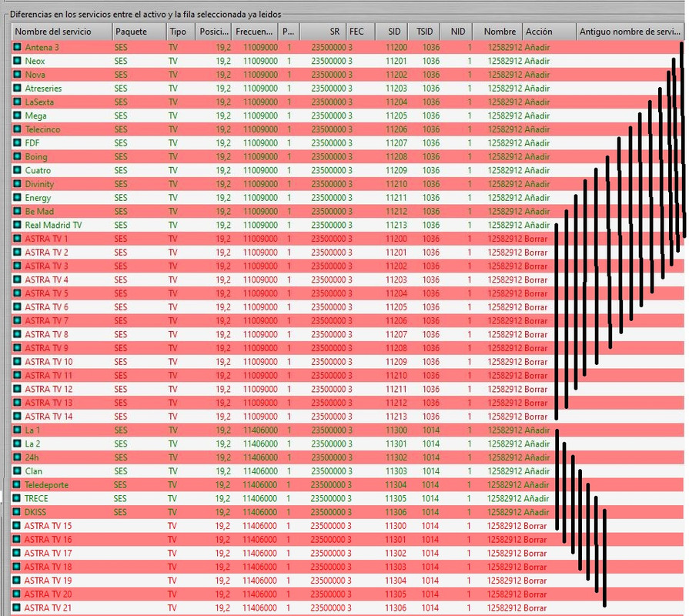Click the Añadir action in TRECE row
The width and height of the screenshot is (689, 616).
[536, 498]
